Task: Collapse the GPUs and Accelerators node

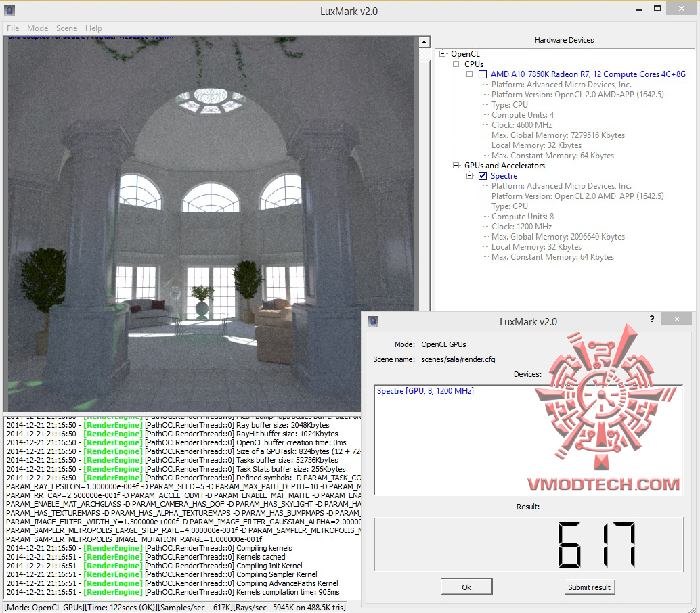Action: pyautogui.click(x=456, y=166)
